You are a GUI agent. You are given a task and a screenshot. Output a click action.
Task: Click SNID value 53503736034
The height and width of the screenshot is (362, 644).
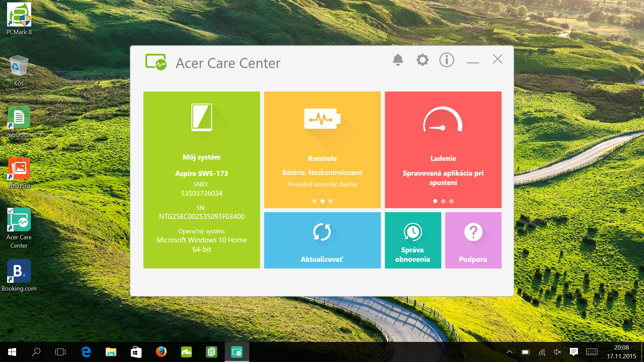[x=202, y=193]
